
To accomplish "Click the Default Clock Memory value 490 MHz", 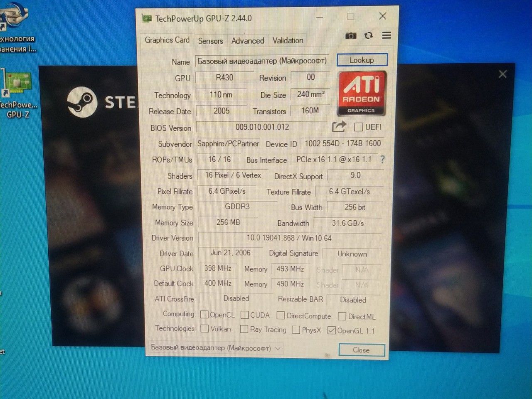I will coord(290,284).
